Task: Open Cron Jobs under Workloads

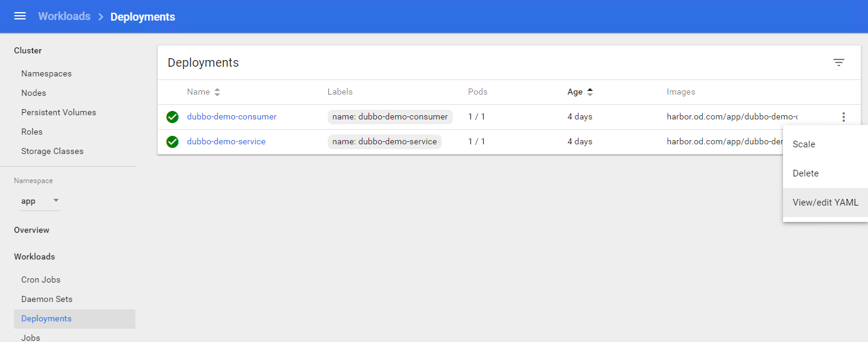Action: pos(41,280)
